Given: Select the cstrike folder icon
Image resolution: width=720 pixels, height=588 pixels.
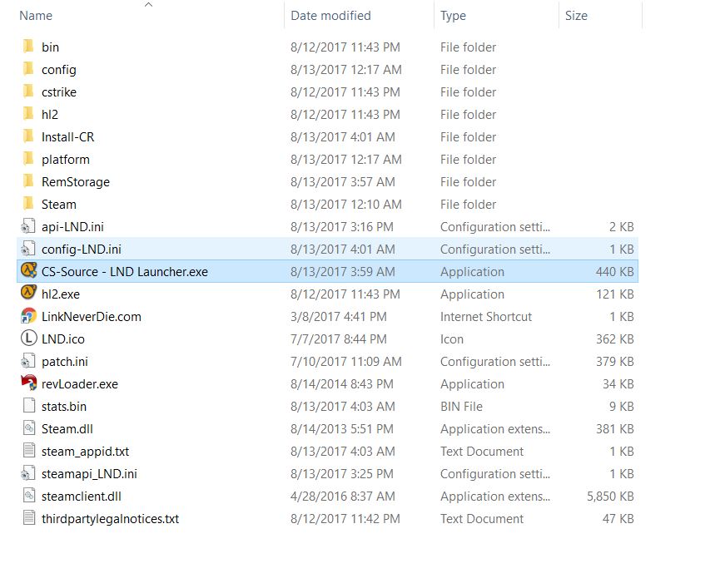Looking at the screenshot, I should tap(28, 91).
